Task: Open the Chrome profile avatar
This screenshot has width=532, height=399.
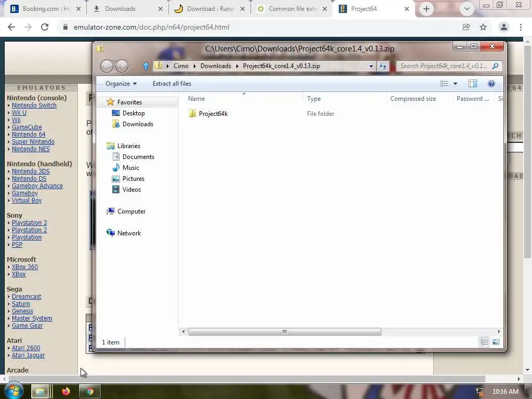Action: 504,27
